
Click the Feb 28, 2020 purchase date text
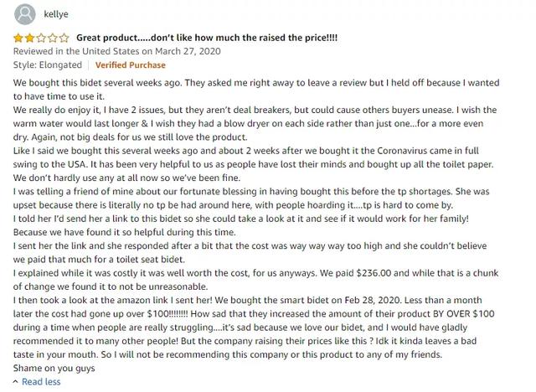click(372, 301)
